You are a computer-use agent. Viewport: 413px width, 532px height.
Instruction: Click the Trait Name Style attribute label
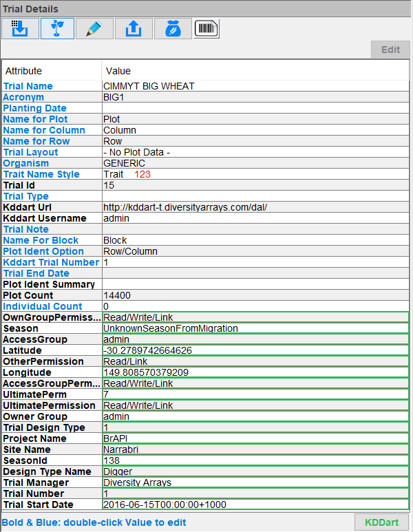coord(41,174)
